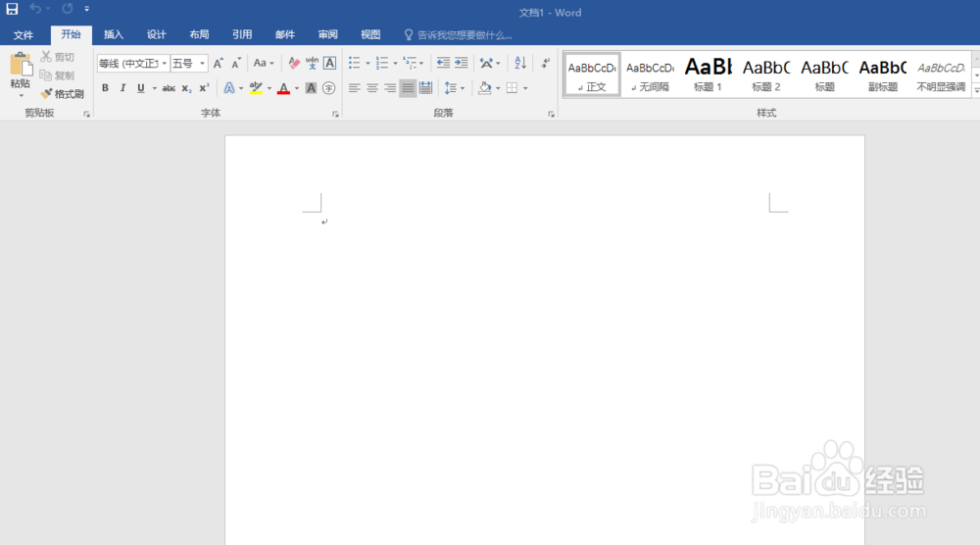Open the 引用 tab
The height and width of the screenshot is (545, 980).
[x=242, y=35]
